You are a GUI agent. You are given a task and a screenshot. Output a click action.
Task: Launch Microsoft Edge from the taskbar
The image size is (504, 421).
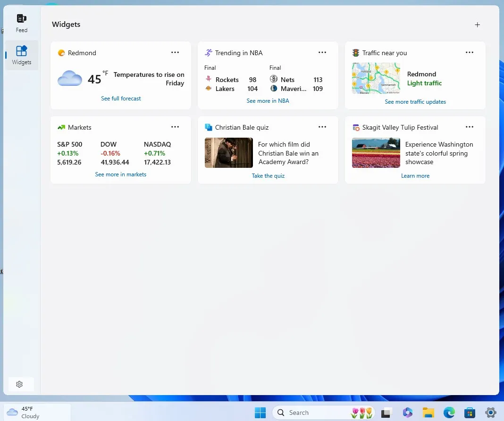point(449,413)
